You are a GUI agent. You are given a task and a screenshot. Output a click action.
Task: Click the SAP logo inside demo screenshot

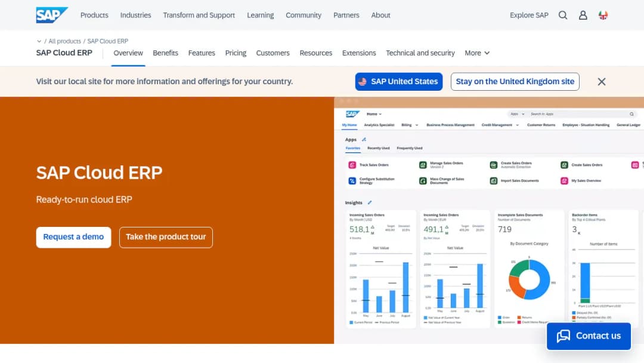352,114
